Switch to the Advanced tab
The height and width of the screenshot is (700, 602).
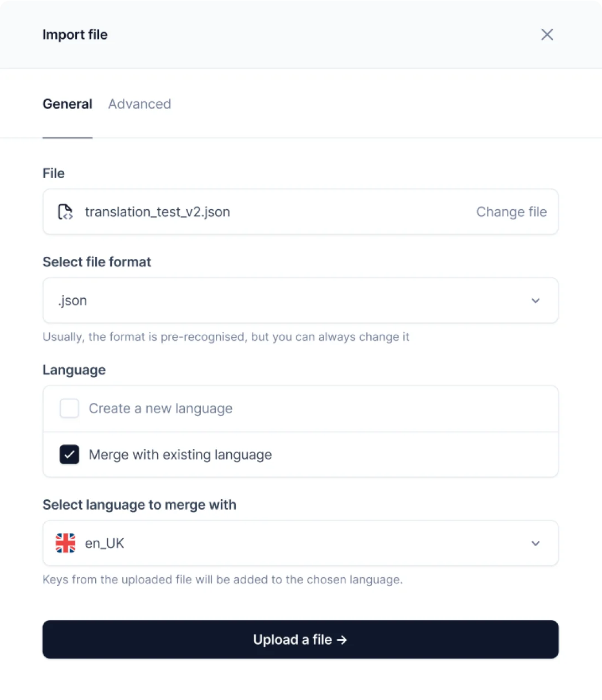coord(139,103)
